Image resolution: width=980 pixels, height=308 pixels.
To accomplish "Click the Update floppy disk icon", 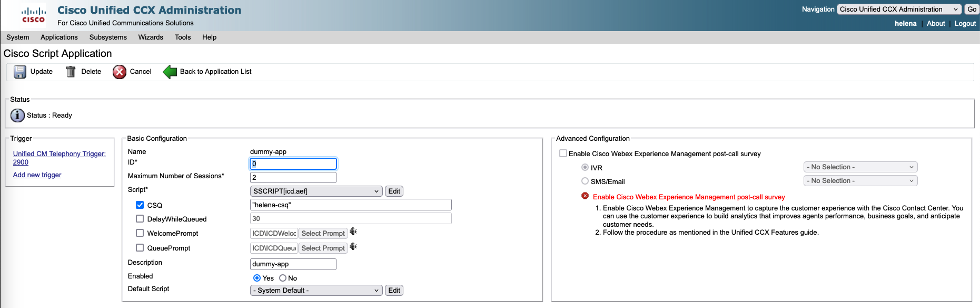I will coord(20,72).
